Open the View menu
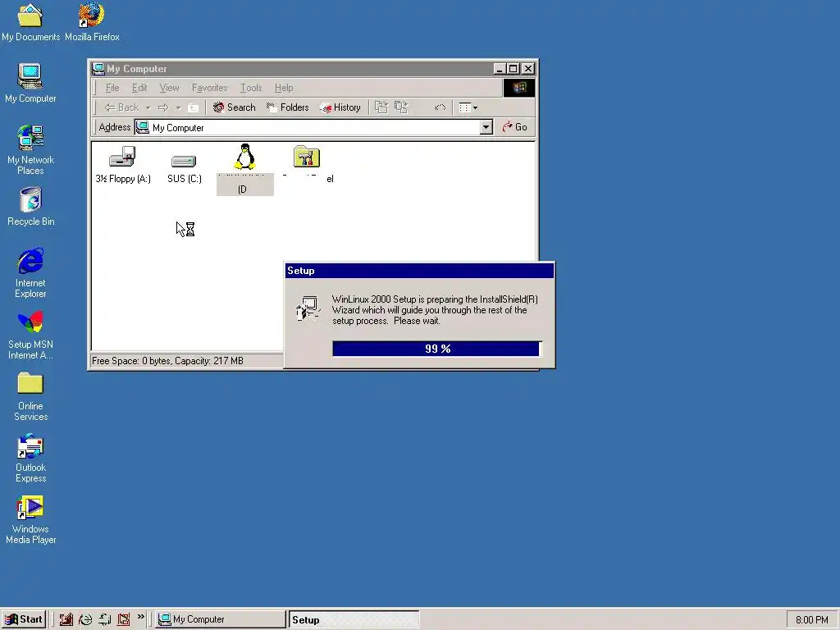 point(169,88)
